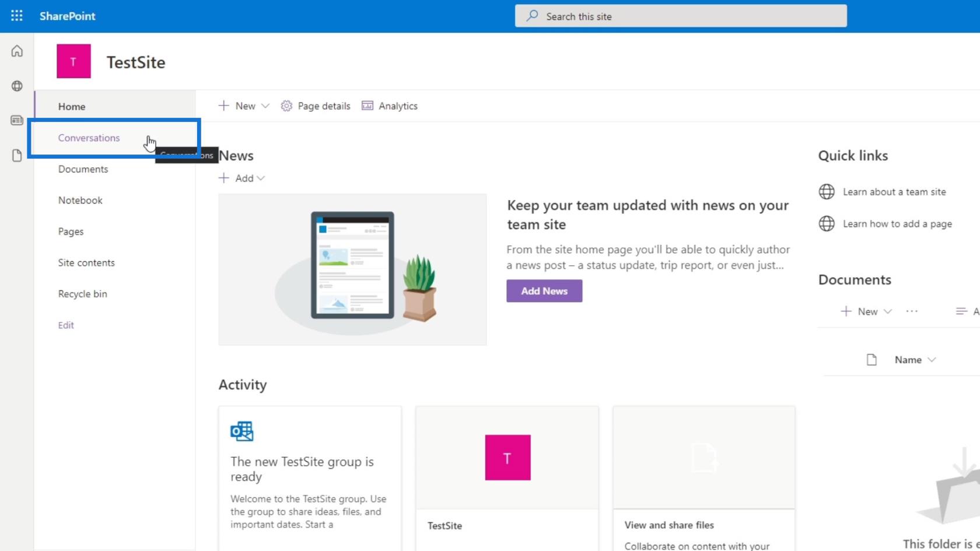Image resolution: width=980 pixels, height=551 pixels.
Task: Open Site contents in navigation
Action: coord(86,262)
